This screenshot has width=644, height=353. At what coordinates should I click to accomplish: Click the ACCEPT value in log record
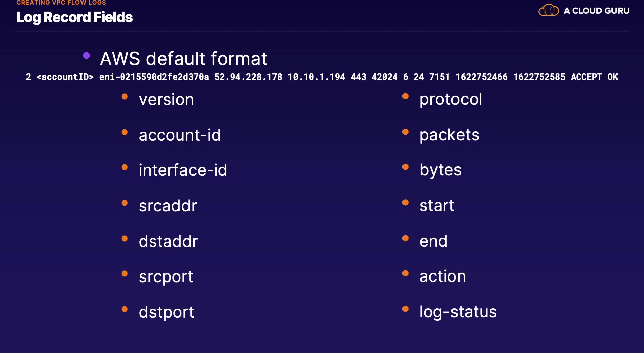(586, 77)
